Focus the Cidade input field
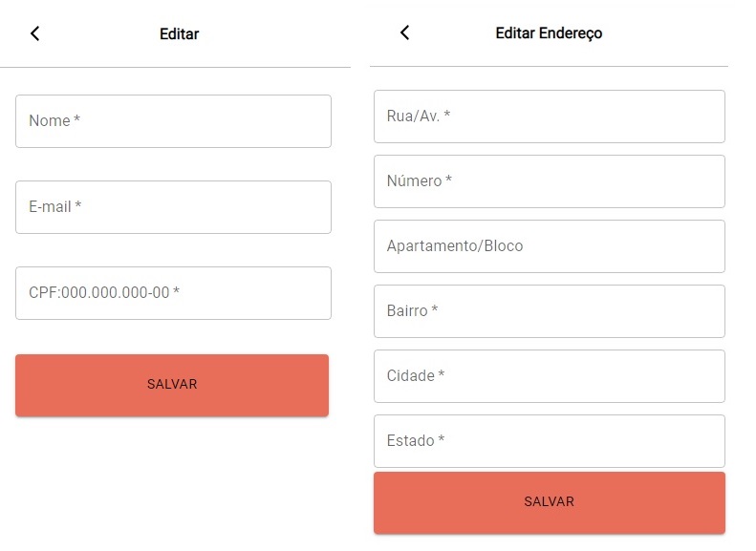Viewport: 756px width, 551px height. click(549, 376)
